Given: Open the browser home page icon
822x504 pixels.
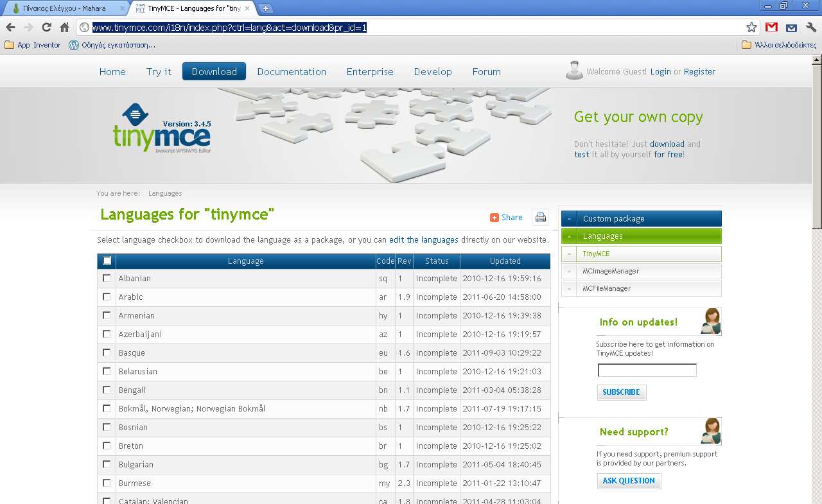Looking at the screenshot, I should pyautogui.click(x=64, y=27).
